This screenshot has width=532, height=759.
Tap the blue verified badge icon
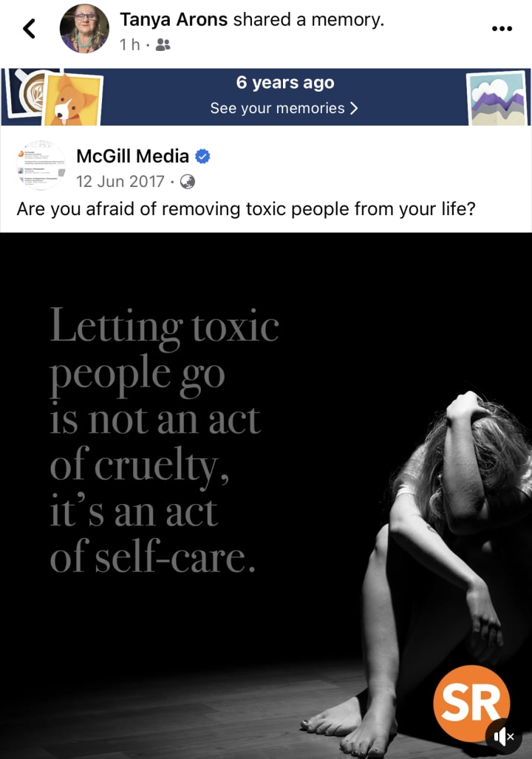[x=202, y=157]
